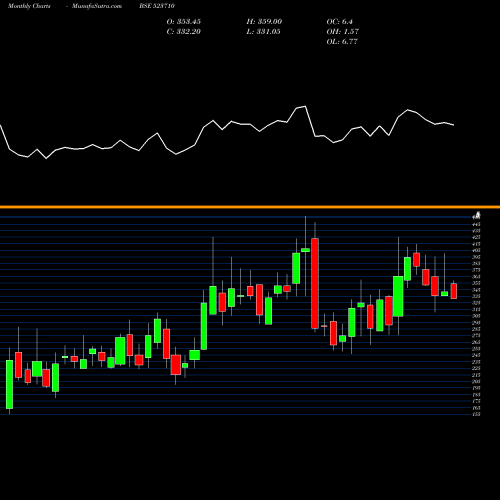Screen dimensions: 500x500
Task: Click the "OC: 6.4" reading
Action: tap(339, 22)
